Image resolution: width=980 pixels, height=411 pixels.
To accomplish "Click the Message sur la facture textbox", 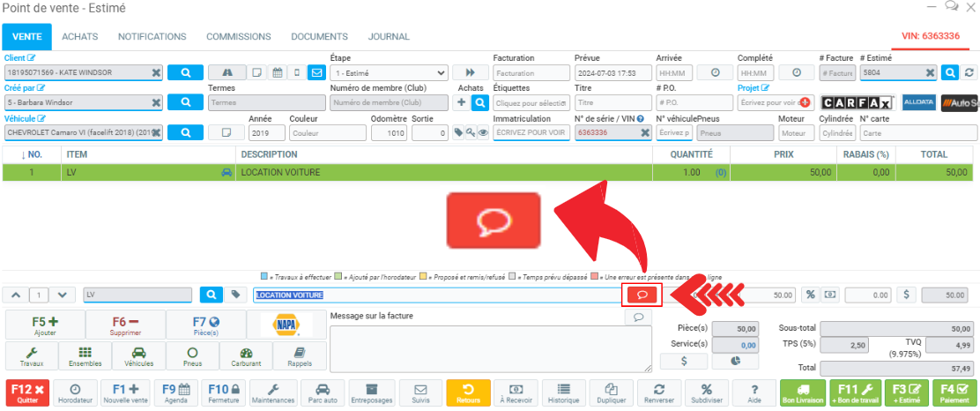I will tap(491, 348).
